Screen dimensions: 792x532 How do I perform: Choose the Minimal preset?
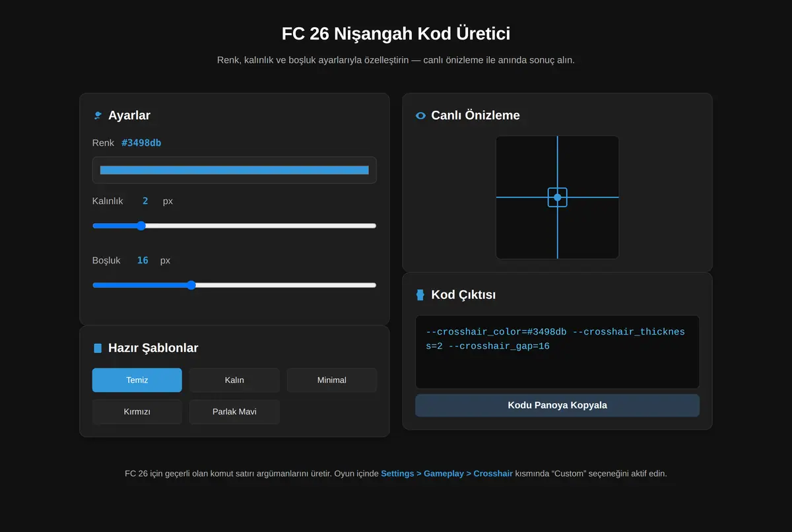click(x=332, y=380)
